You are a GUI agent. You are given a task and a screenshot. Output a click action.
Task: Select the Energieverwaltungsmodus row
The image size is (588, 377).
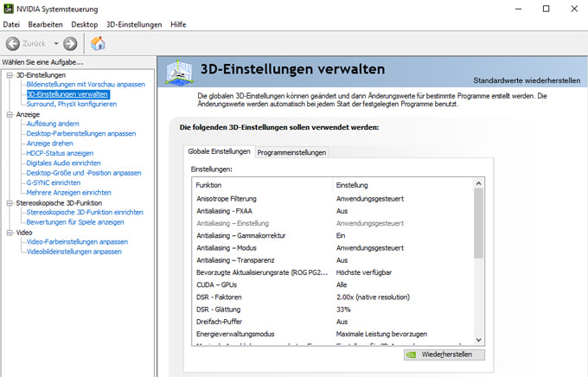tap(333, 334)
